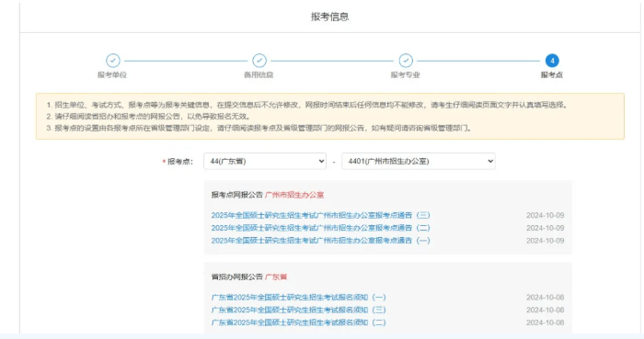Click the step 4 报考点 circle icon
The width and height of the screenshot is (644, 339).
[552, 61]
